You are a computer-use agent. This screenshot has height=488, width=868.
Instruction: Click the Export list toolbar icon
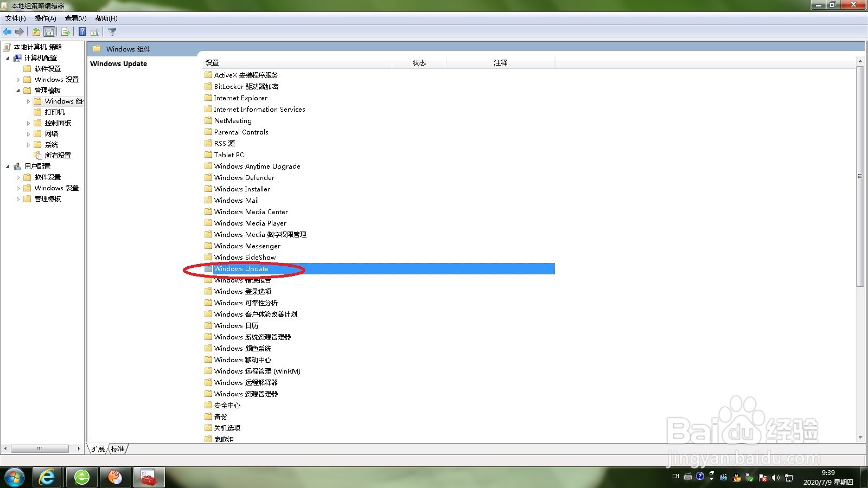(66, 32)
